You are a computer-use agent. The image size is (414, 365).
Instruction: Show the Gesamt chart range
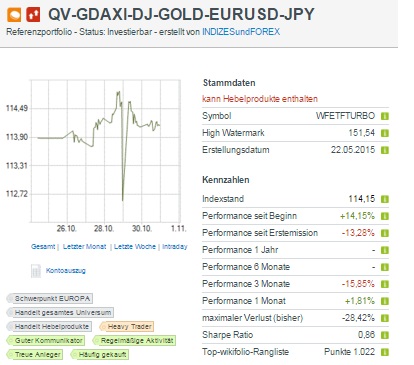pyautogui.click(x=43, y=247)
